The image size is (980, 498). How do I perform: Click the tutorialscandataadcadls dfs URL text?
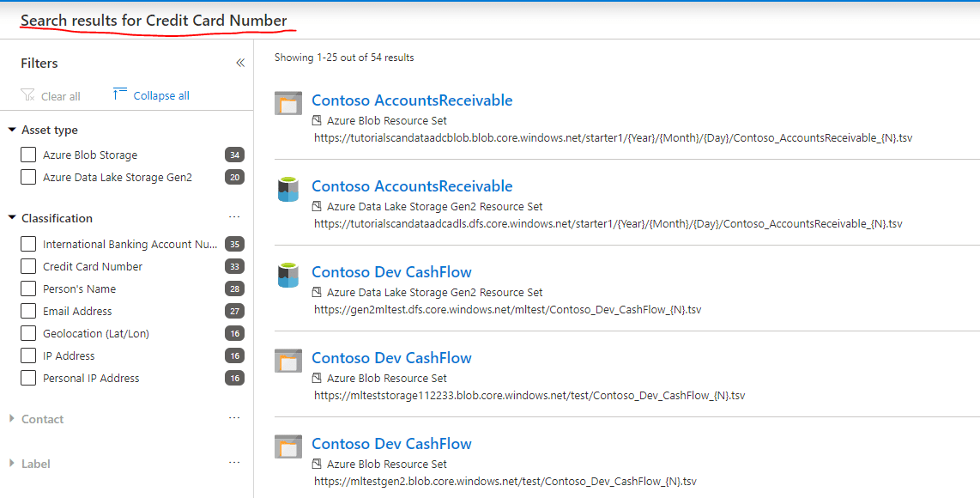[608, 223]
